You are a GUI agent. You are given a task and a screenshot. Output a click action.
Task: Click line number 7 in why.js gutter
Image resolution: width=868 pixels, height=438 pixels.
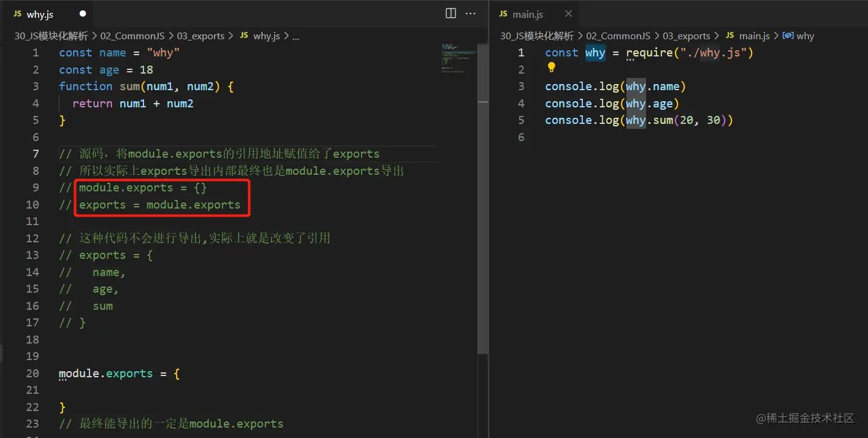36,154
